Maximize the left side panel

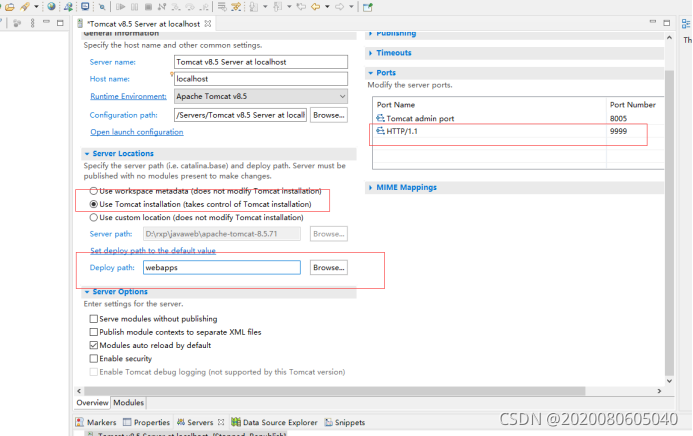61,23
